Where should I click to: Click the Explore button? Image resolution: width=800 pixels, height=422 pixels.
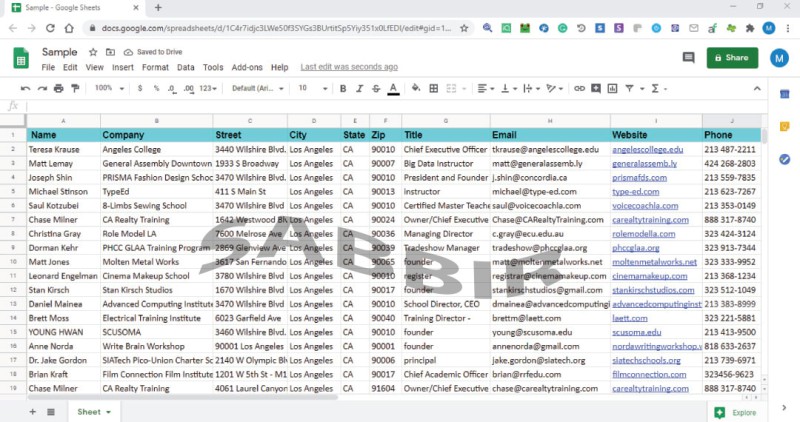pos(735,412)
